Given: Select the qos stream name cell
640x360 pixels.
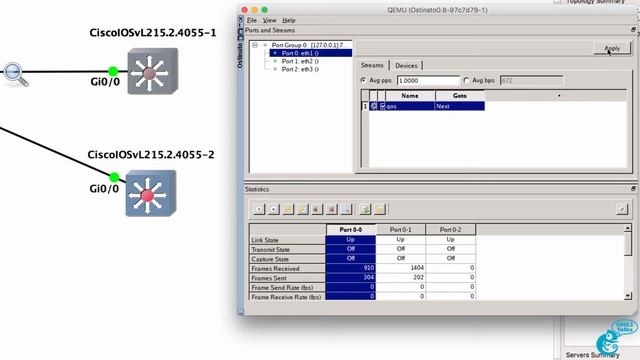Looking at the screenshot, I should (x=410, y=106).
